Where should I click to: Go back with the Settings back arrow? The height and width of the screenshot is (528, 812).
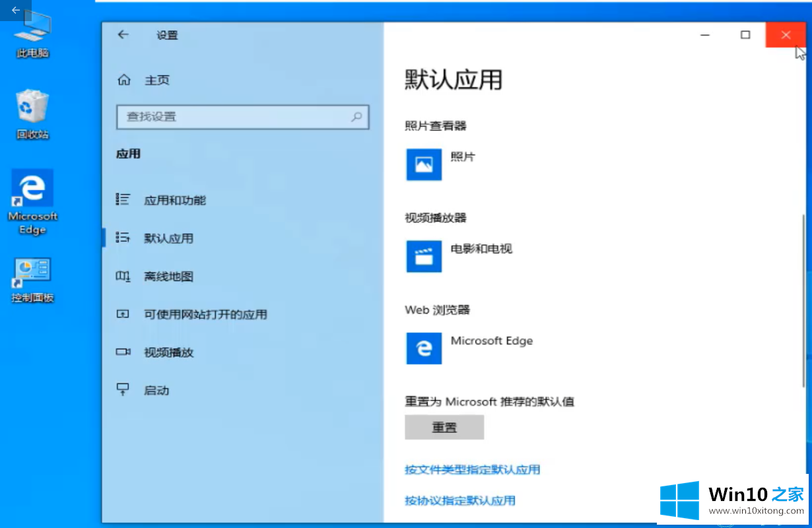(123, 35)
